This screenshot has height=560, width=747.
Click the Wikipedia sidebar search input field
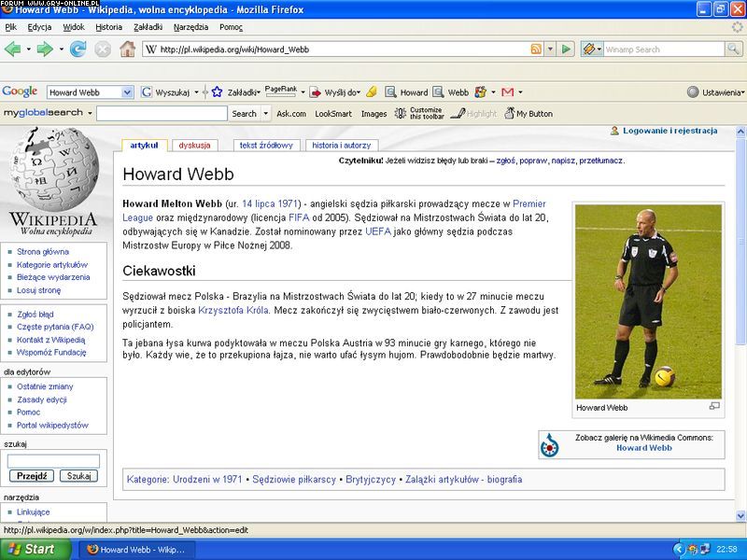pyautogui.click(x=53, y=460)
